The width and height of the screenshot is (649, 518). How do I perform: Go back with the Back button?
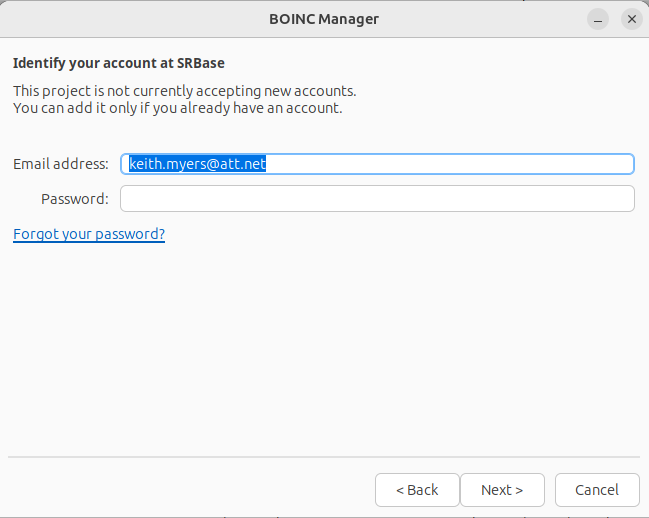417,490
